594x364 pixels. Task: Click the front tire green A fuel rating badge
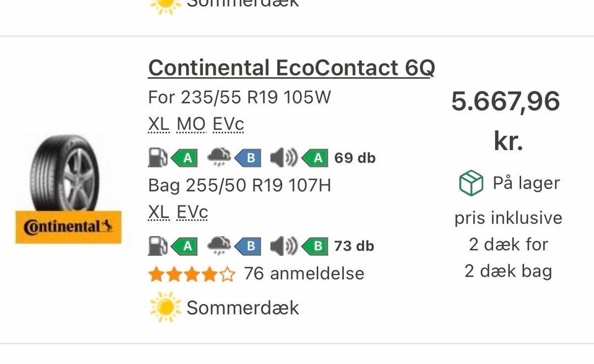tap(185, 158)
